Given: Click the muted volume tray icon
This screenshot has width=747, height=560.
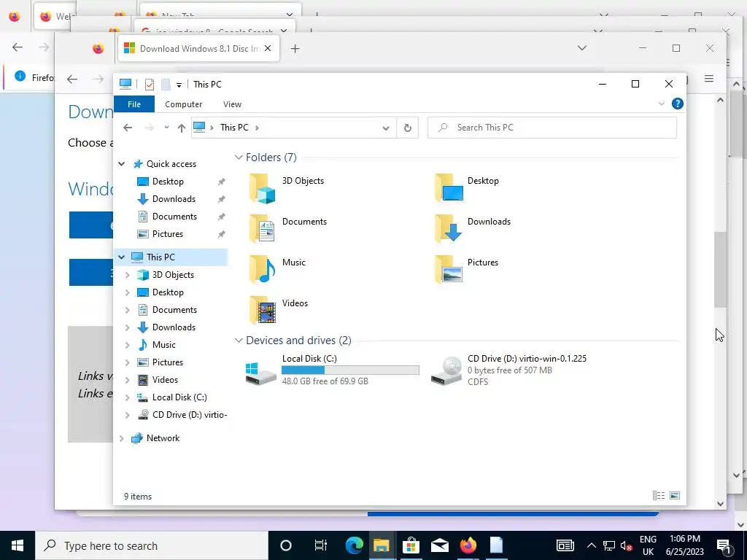Looking at the screenshot, I should coord(626,545).
